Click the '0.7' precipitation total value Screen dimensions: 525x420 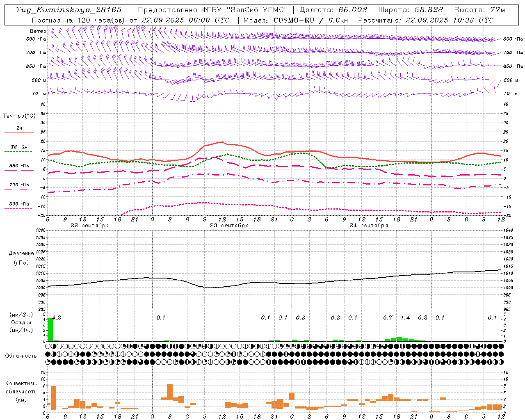click(x=388, y=317)
